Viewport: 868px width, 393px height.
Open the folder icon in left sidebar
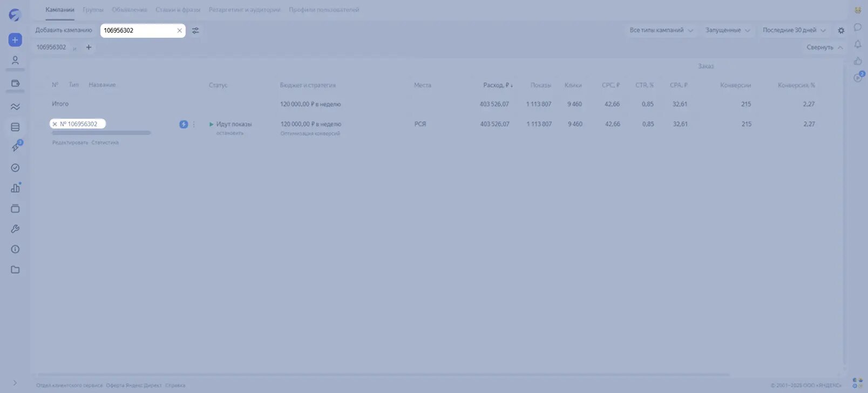(15, 270)
